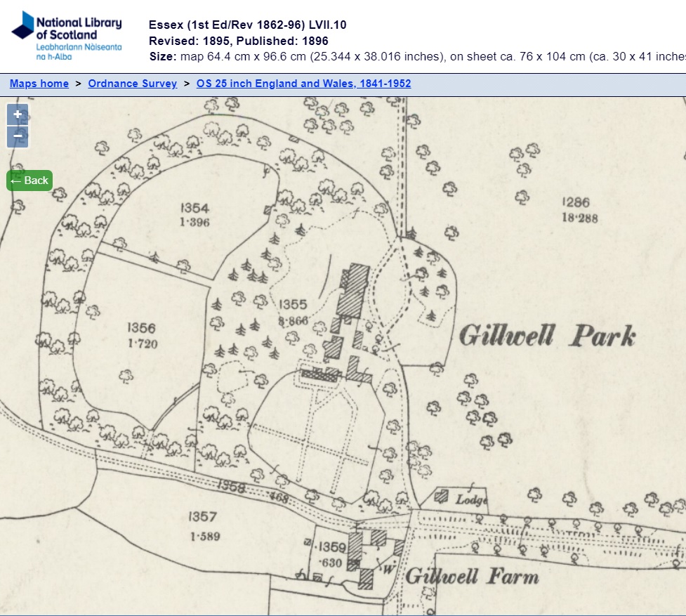Image resolution: width=686 pixels, height=616 pixels.
Task: Click parcel number 1357 on the map
Action: click(x=204, y=517)
